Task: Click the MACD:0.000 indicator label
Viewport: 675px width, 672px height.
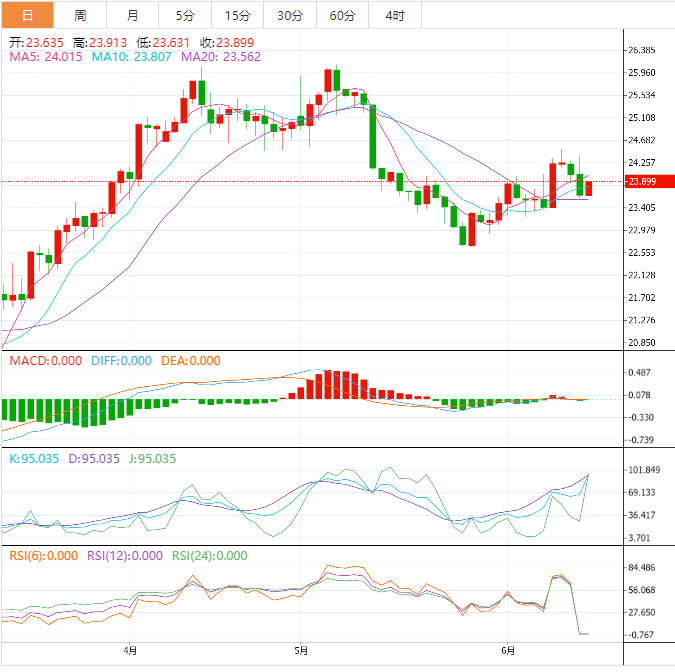Action: click(x=40, y=361)
